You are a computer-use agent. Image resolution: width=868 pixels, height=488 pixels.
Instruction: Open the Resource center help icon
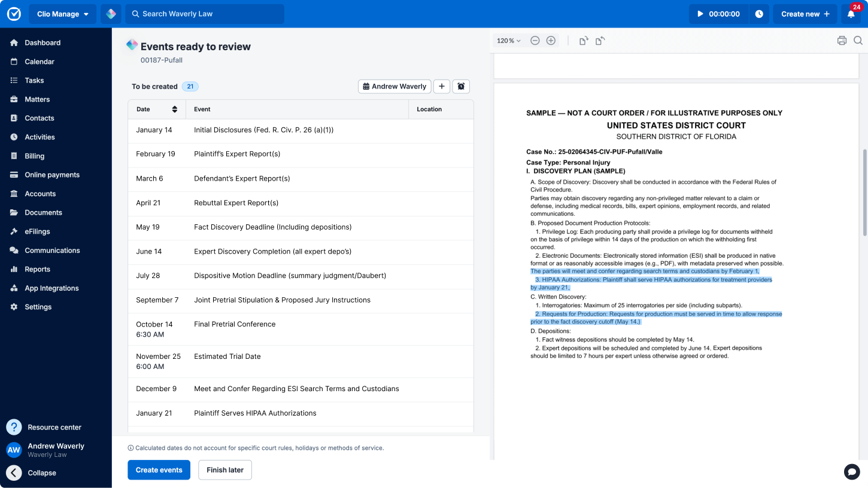coord(13,427)
